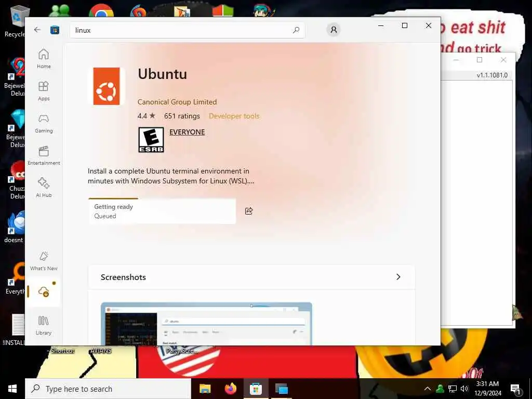This screenshot has height=399, width=532.
Task: Open Gaming section in sidebar
Action: (44, 123)
